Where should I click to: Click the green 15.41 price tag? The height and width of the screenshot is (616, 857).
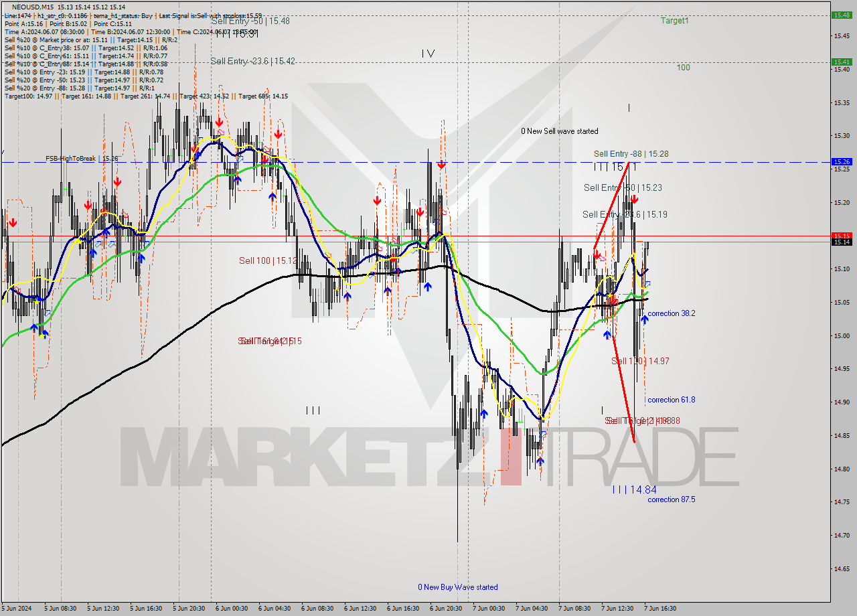point(842,62)
